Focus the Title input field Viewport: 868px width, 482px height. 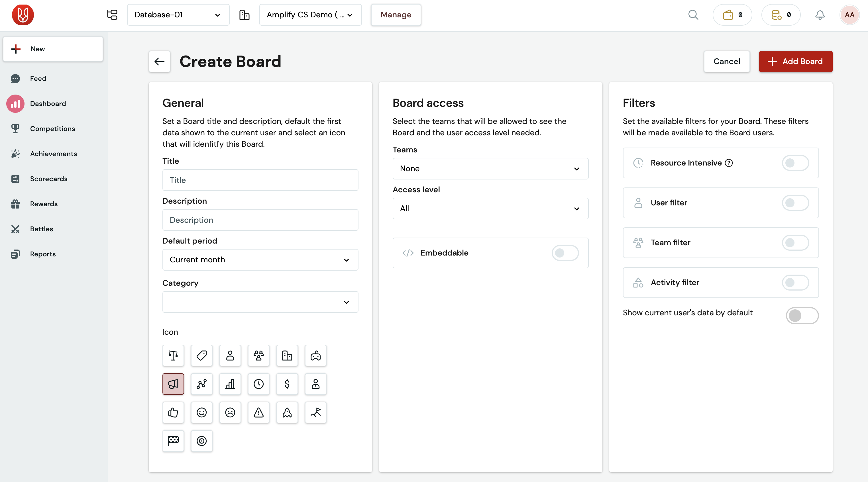point(260,180)
